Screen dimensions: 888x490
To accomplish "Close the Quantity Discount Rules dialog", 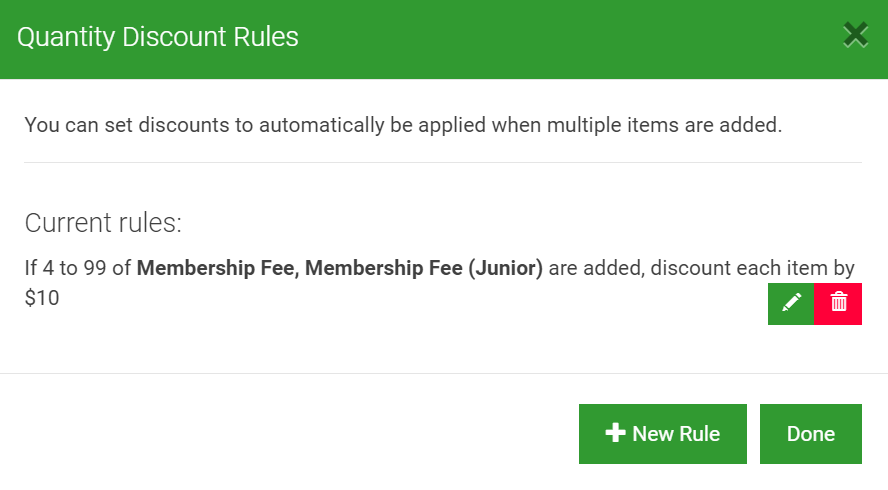I will [x=855, y=35].
